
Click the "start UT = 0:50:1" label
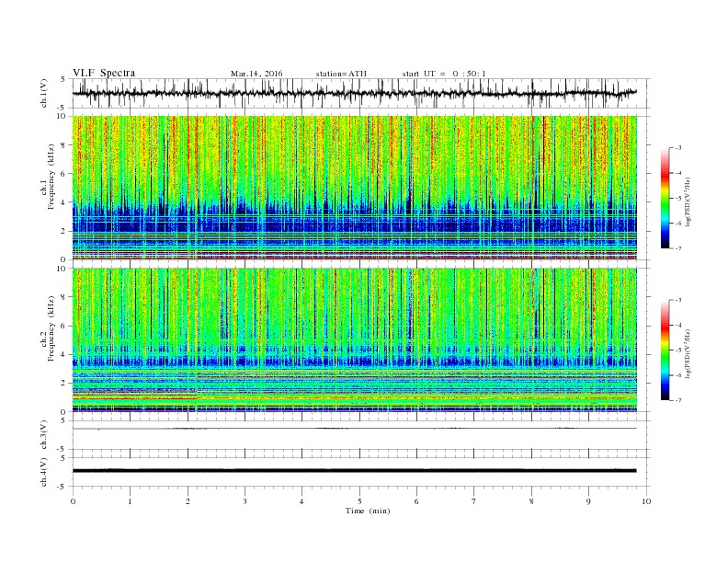[444, 74]
